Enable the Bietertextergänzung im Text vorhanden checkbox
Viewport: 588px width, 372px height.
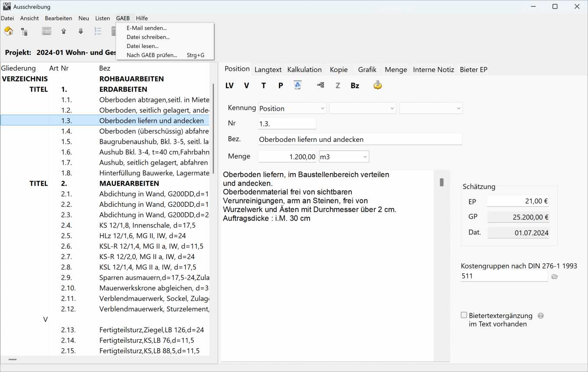coord(464,315)
